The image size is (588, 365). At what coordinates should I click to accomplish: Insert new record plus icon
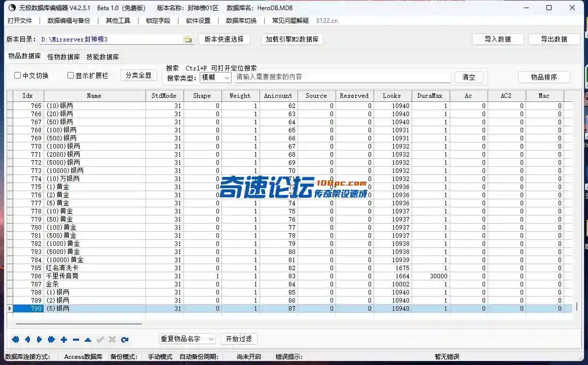point(64,340)
